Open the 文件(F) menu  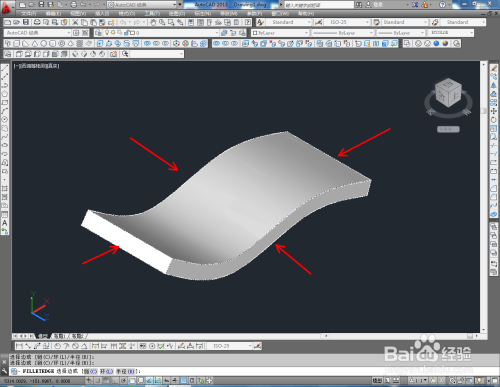(x=29, y=14)
